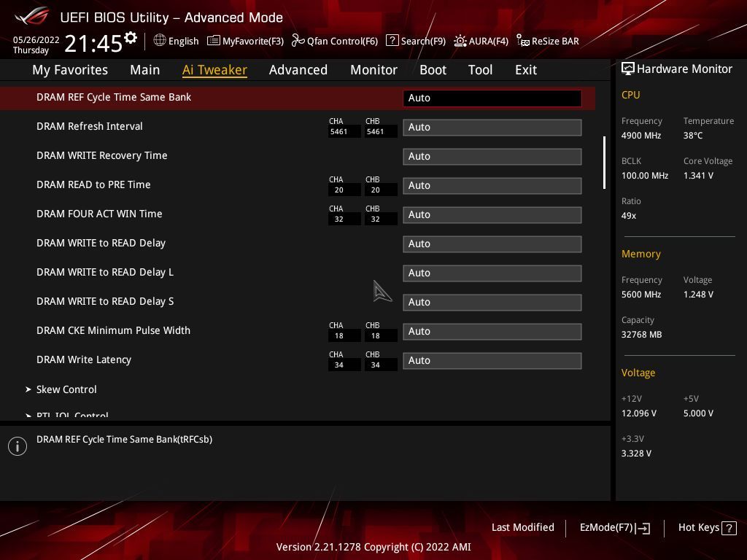This screenshot has height=560, width=747.
Task: Click DRAM REF Cycle Time Same Bank field
Action: [492, 98]
